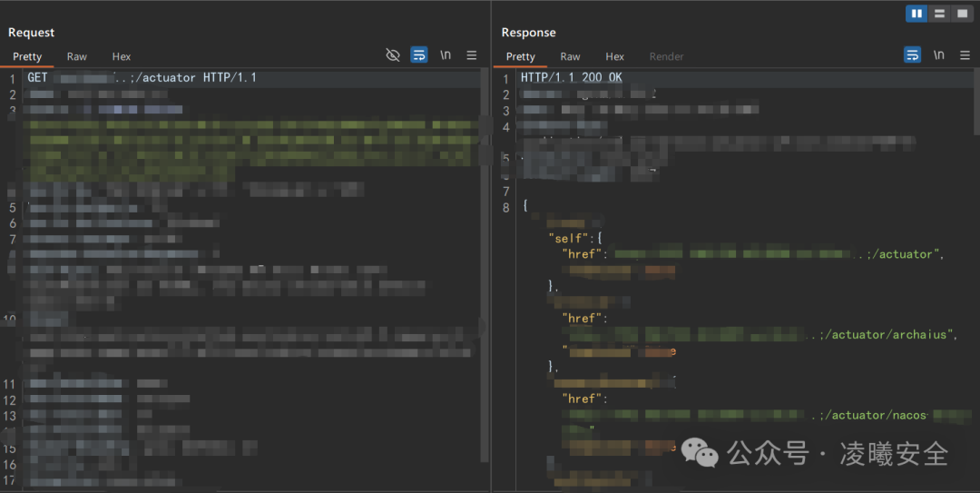The height and width of the screenshot is (493, 980).
Task: Toggle word wrap icon in Request panel
Action: [418, 55]
